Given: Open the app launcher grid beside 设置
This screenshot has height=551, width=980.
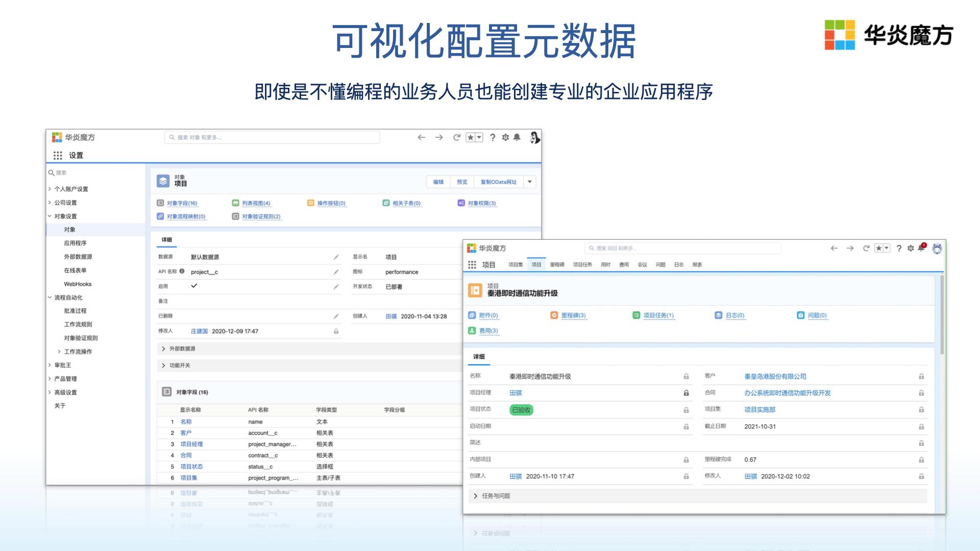Looking at the screenshot, I should [58, 155].
